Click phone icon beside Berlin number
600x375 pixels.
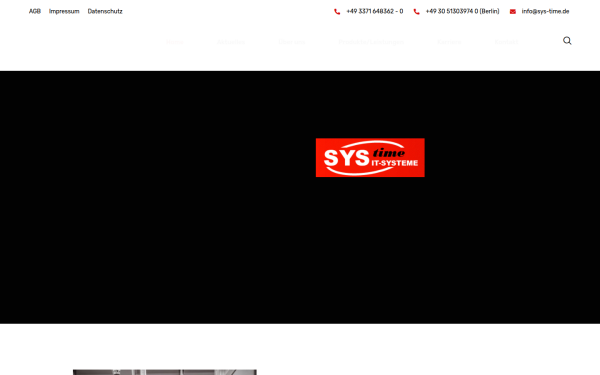coord(417,12)
